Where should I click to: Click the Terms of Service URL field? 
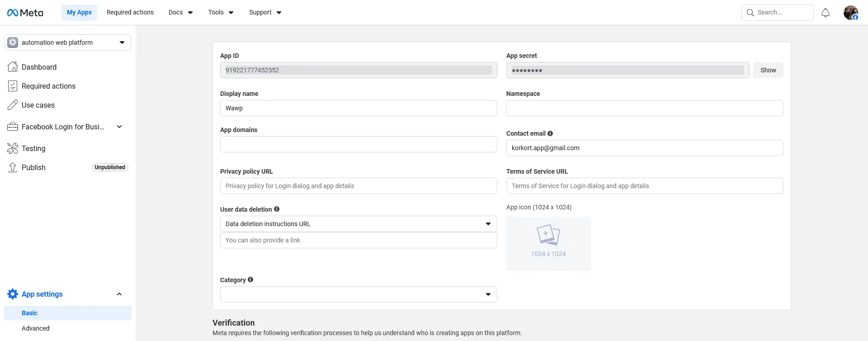point(645,186)
